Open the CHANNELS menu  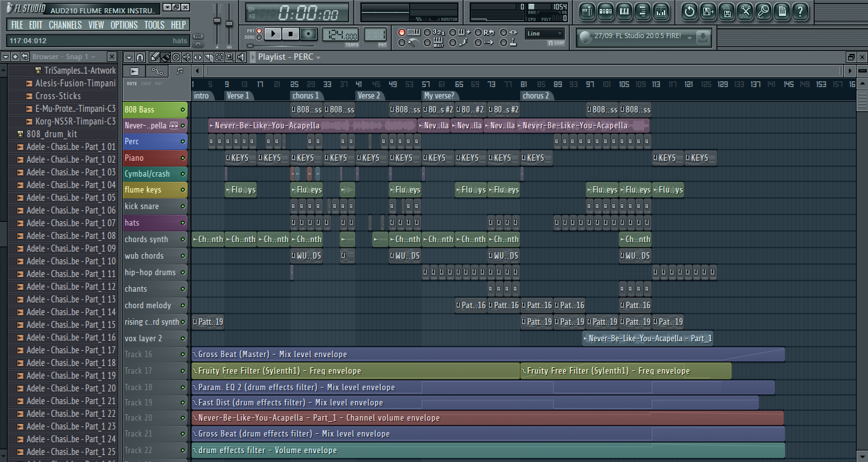point(65,25)
